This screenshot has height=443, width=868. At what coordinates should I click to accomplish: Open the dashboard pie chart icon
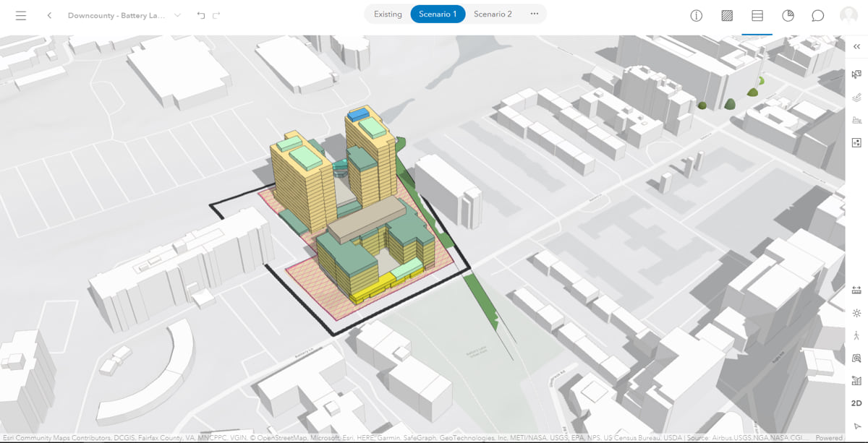[x=788, y=16]
